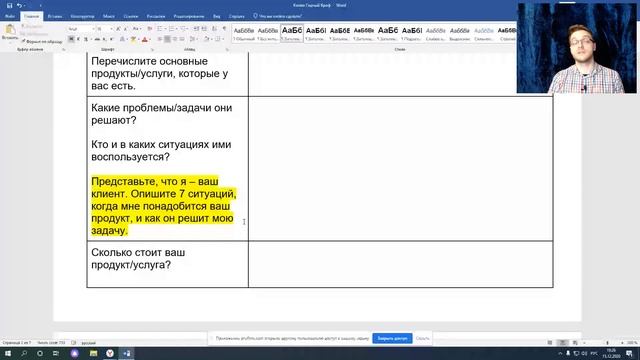Apply the yellow text highlight color
This screenshot has width=640, height=360.
133,39
